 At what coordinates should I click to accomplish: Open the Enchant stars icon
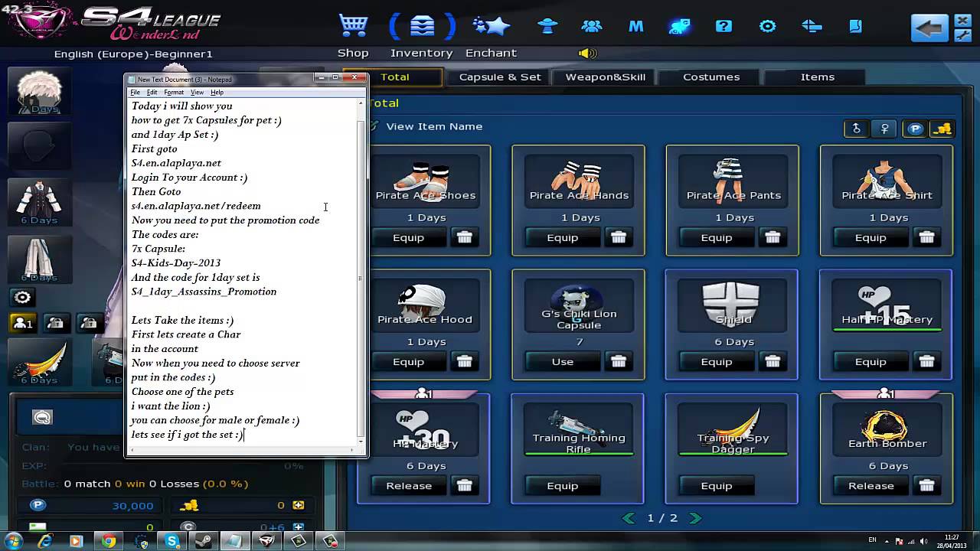(491, 26)
